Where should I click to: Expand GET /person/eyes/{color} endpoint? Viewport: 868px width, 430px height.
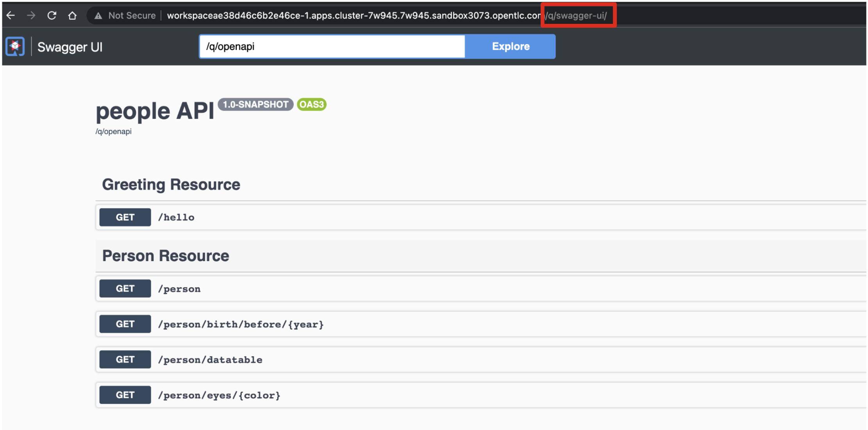pyautogui.click(x=219, y=395)
